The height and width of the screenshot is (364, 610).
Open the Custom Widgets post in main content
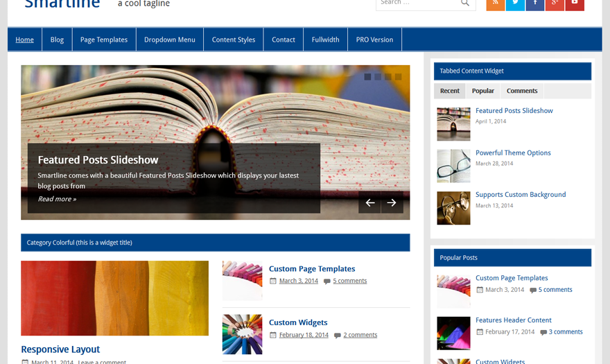point(298,322)
